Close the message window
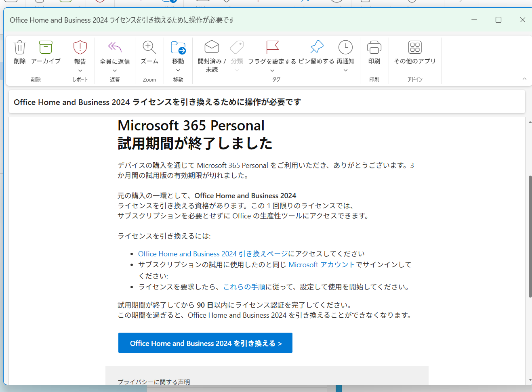The image size is (532, 392). click(x=522, y=20)
